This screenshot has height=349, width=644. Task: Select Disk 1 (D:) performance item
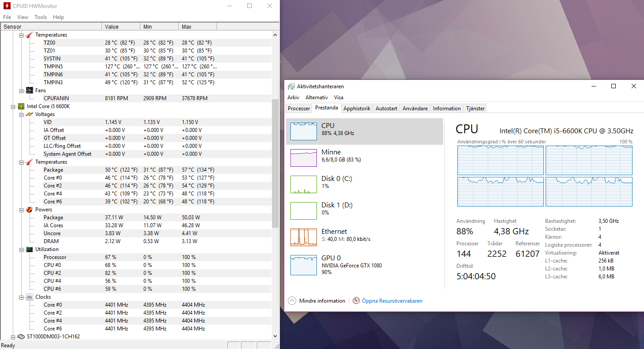click(x=365, y=211)
